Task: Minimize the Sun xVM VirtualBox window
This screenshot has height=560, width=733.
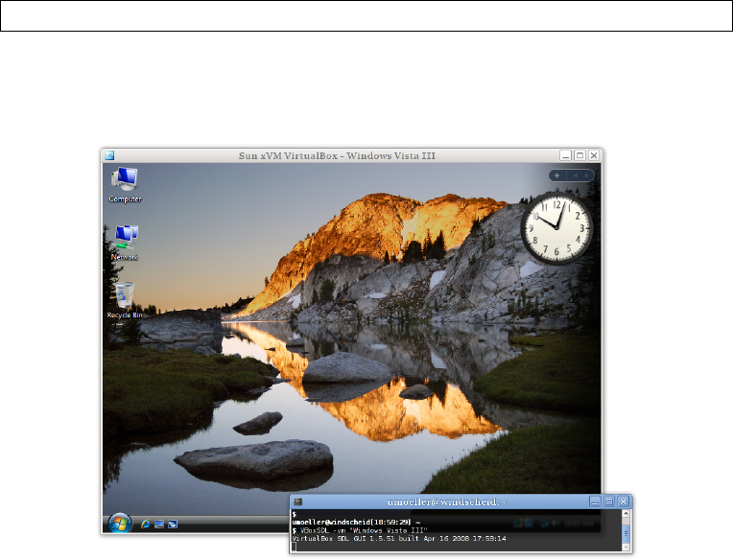Action: (x=566, y=155)
